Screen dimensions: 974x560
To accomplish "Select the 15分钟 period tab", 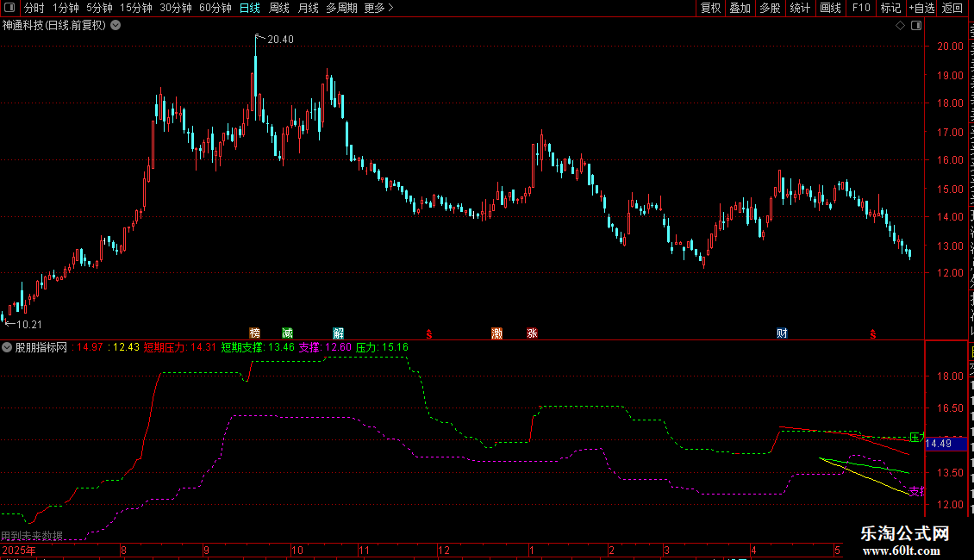I will pyautogui.click(x=136, y=8).
